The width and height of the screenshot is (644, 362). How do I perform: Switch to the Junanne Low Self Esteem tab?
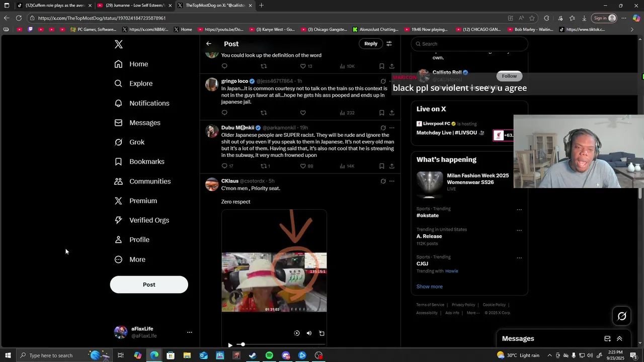pos(135,6)
